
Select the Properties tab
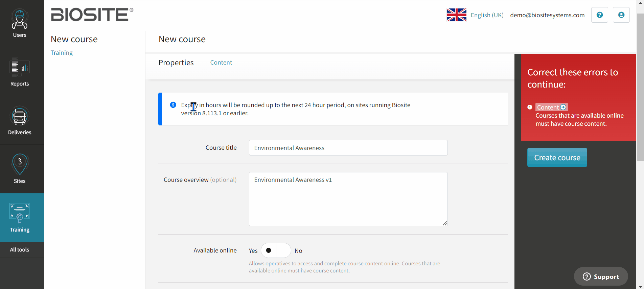point(176,63)
